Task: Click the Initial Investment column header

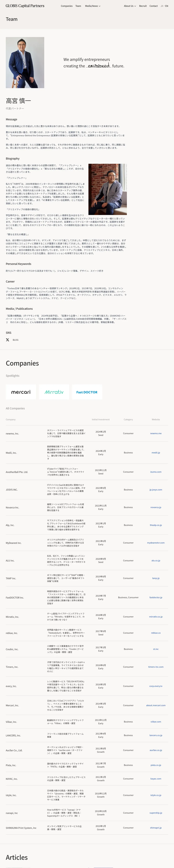Action: coord(101,420)
